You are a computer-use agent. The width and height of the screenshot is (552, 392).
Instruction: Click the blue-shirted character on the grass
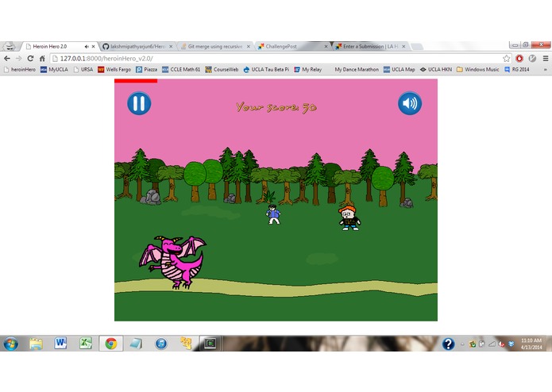coord(273,214)
